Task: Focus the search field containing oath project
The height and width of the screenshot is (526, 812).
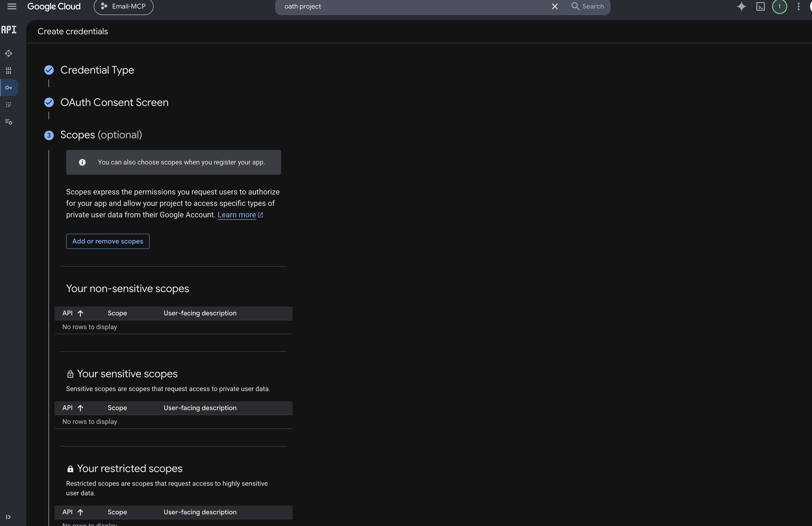Action: [413, 6]
